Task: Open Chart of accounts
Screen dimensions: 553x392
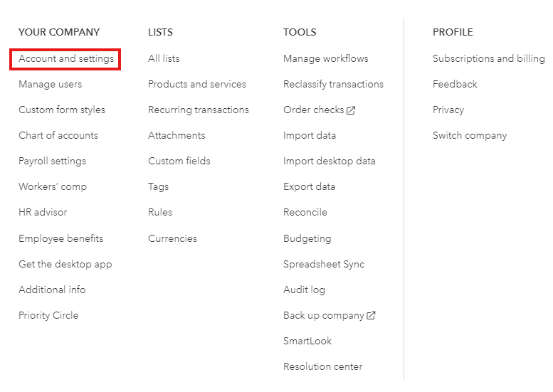Action: (58, 135)
